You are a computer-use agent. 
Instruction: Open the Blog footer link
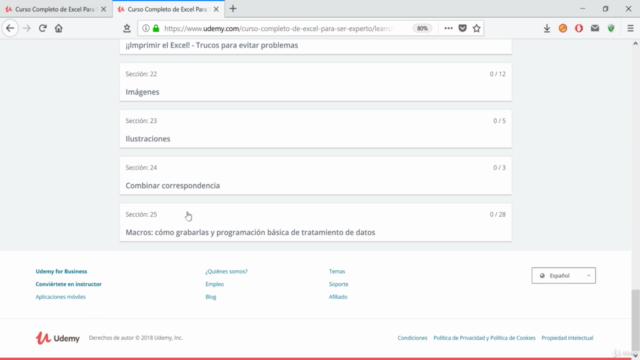click(211, 297)
